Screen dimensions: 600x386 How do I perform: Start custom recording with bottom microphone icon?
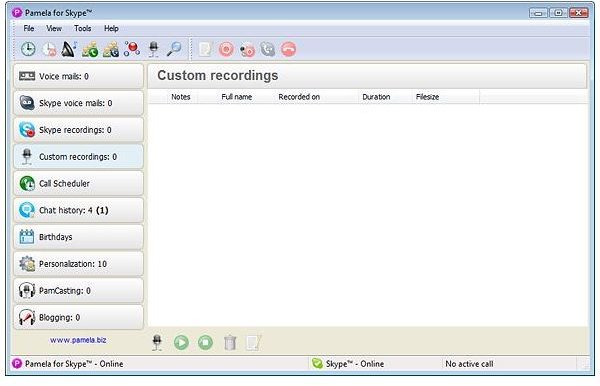pyautogui.click(x=157, y=342)
